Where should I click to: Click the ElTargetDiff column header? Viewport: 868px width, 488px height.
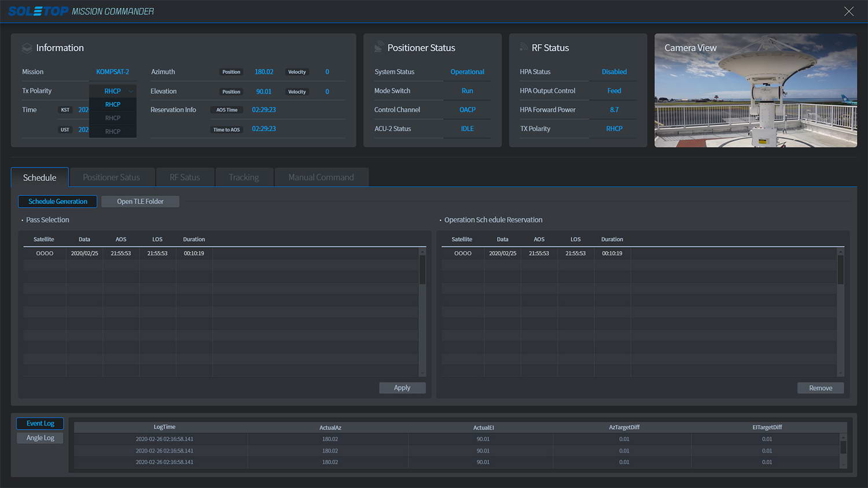click(x=767, y=427)
